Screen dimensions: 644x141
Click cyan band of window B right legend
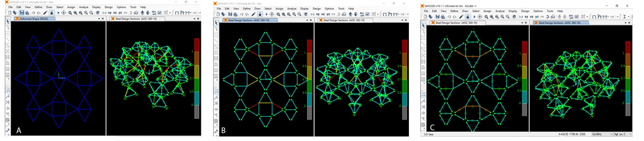[x=405, y=99]
